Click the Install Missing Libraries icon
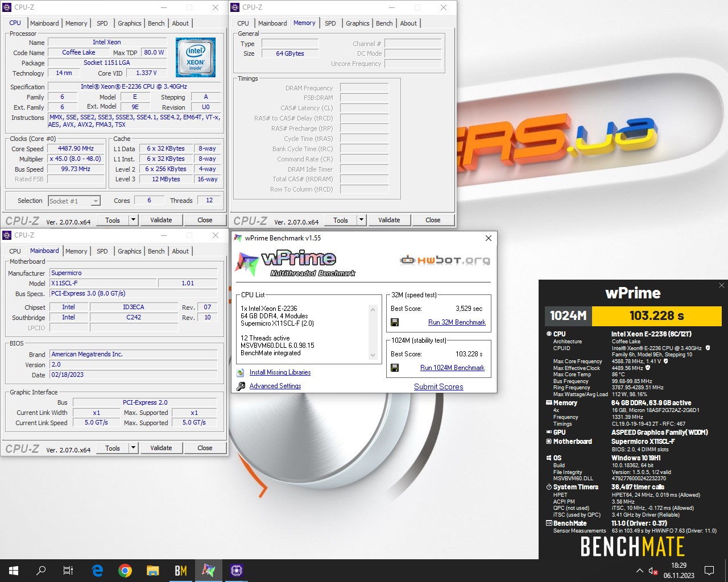 (x=241, y=372)
